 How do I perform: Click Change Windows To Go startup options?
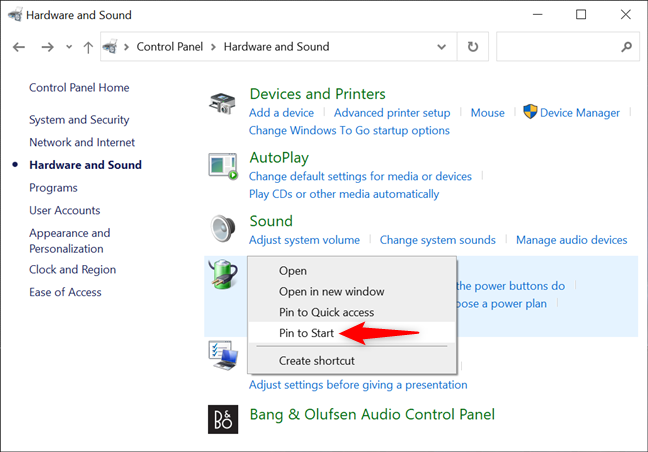pyautogui.click(x=349, y=131)
